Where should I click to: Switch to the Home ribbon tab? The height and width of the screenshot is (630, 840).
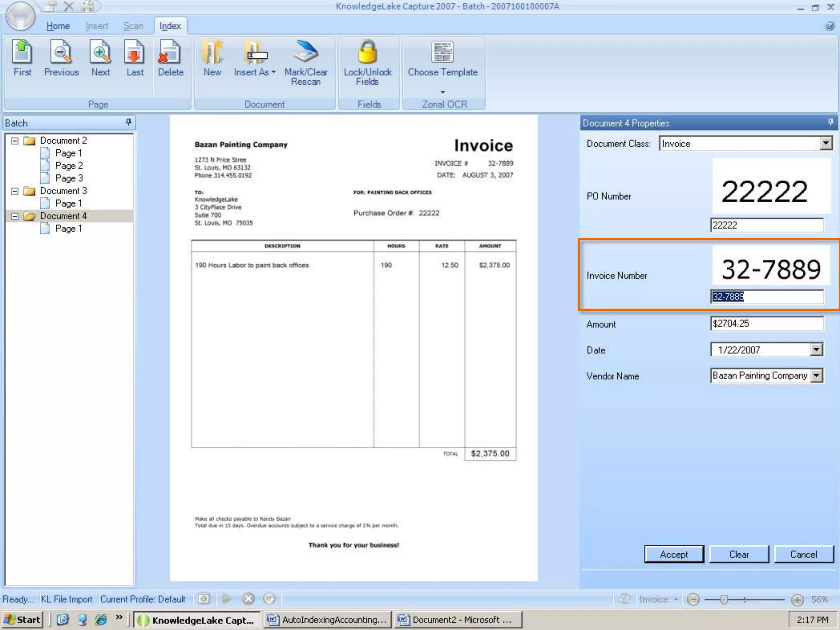[x=58, y=26]
